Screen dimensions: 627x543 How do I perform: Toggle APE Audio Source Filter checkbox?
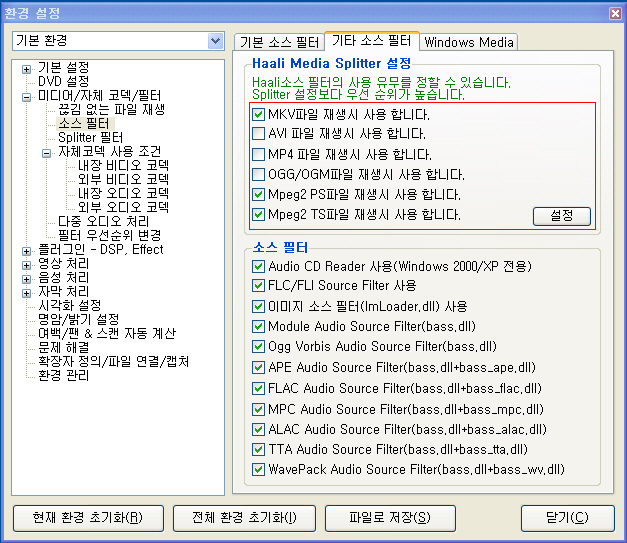coord(258,367)
